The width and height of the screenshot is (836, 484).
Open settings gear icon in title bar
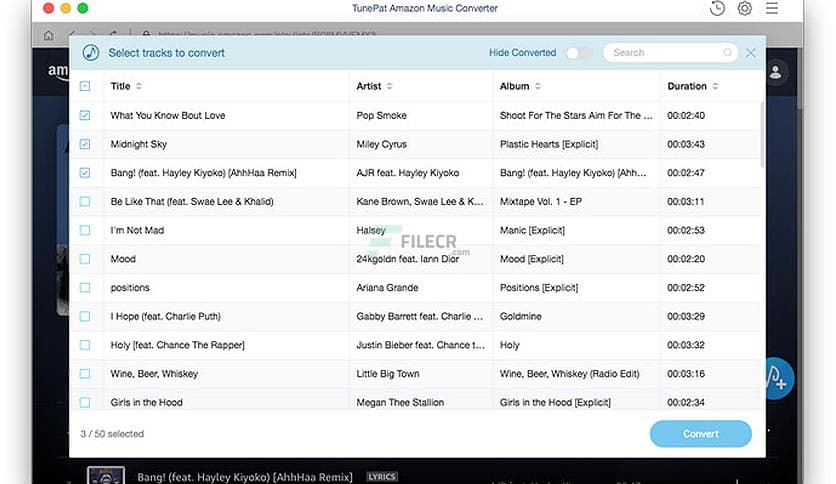744,8
